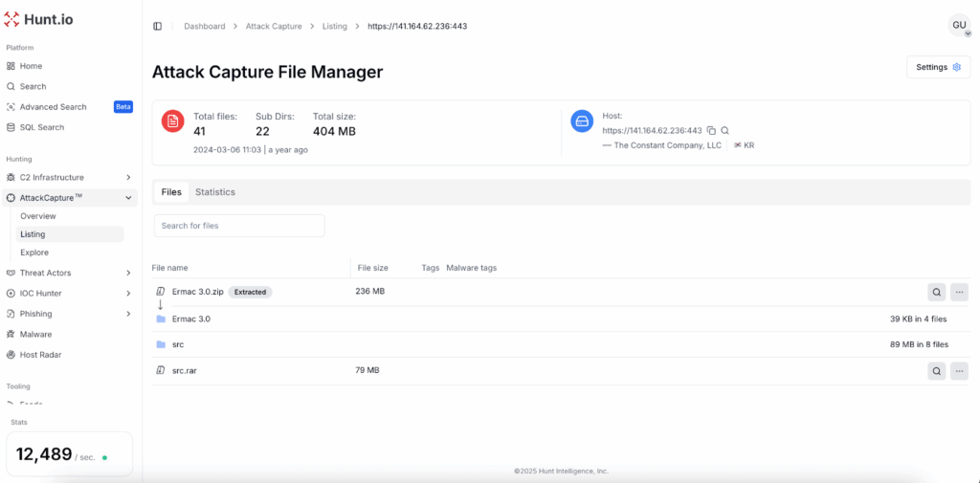This screenshot has height=483, width=980.
Task: Click the Extracted badge
Action: [x=250, y=292]
